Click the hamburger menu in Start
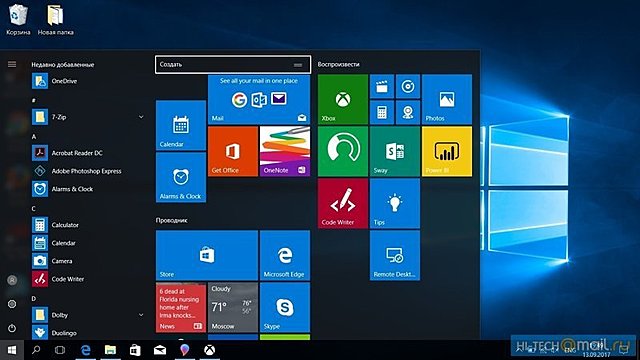 [x=12, y=64]
